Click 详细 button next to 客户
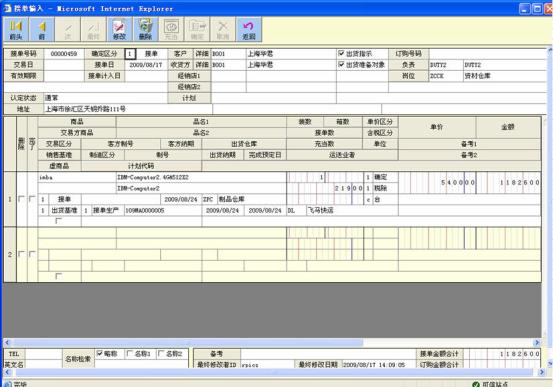Screen dimensions: 553x387 tap(202, 54)
